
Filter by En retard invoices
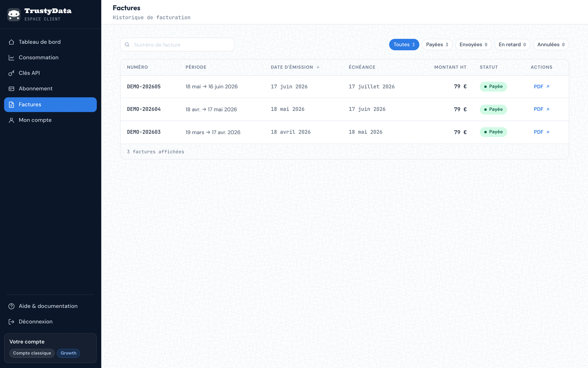tap(512, 45)
